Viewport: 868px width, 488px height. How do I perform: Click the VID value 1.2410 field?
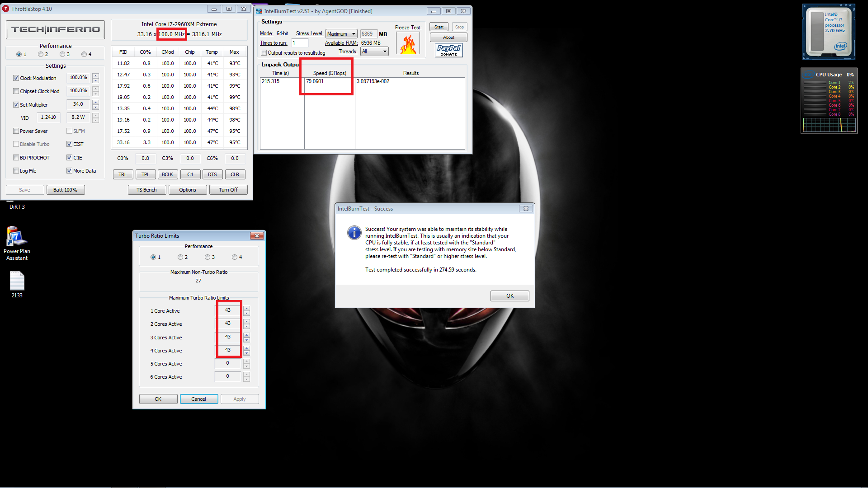(x=48, y=117)
